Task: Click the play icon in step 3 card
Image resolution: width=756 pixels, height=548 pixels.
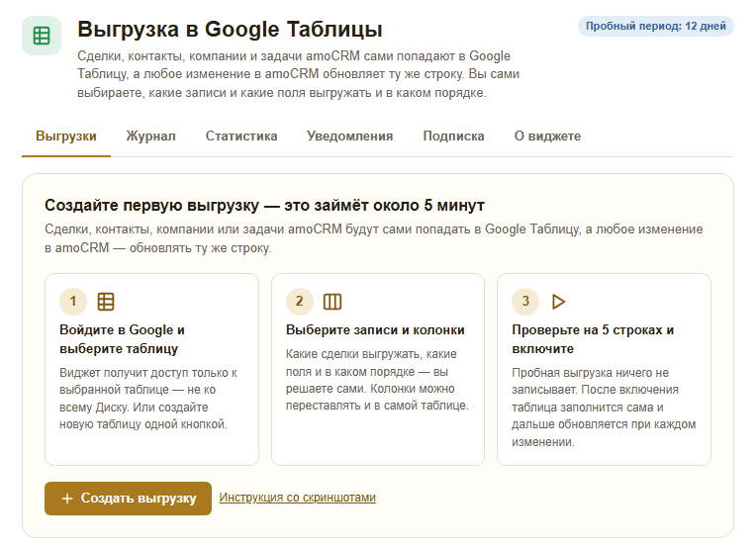Action: 558,302
